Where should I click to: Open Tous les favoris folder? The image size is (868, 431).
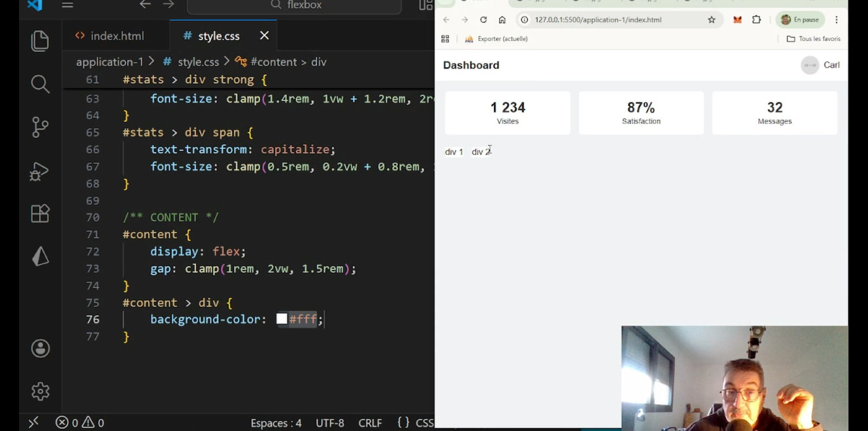tap(814, 39)
